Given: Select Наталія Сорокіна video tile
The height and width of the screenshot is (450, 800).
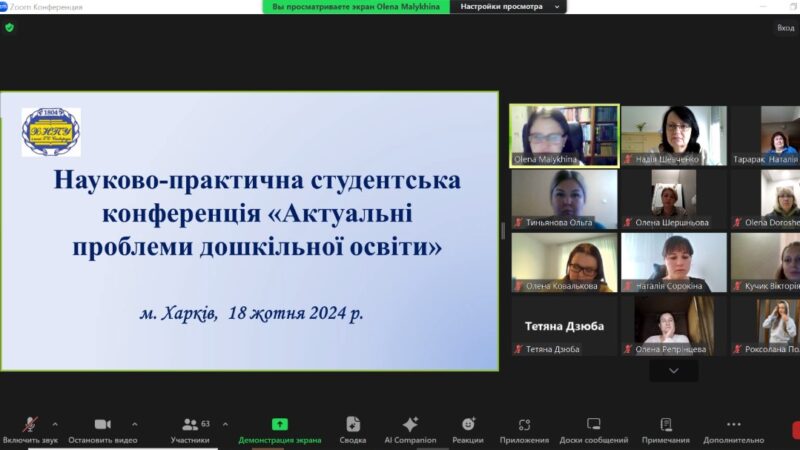Looking at the screenshot, I should pos(674,262).
